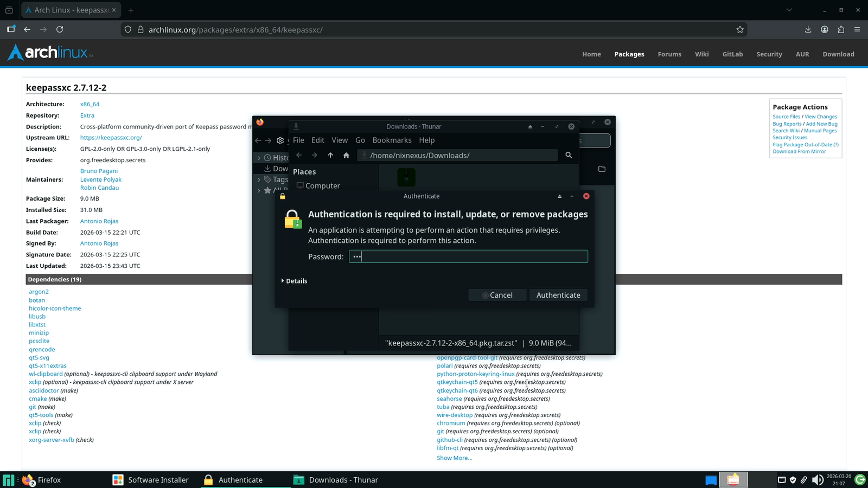Expand History item in background sidebar

click(x=259, y=158)
